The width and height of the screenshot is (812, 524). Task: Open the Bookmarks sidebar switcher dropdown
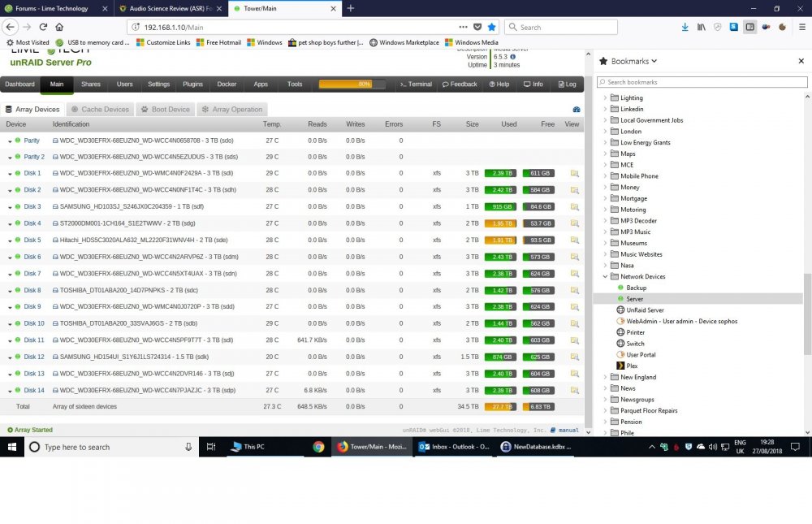(x=634, y=61)
